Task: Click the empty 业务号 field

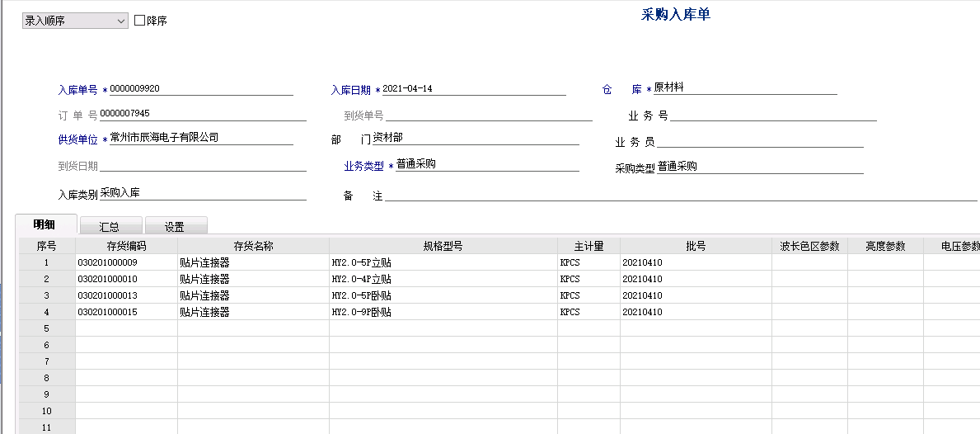Action: (x=773, y=115)
